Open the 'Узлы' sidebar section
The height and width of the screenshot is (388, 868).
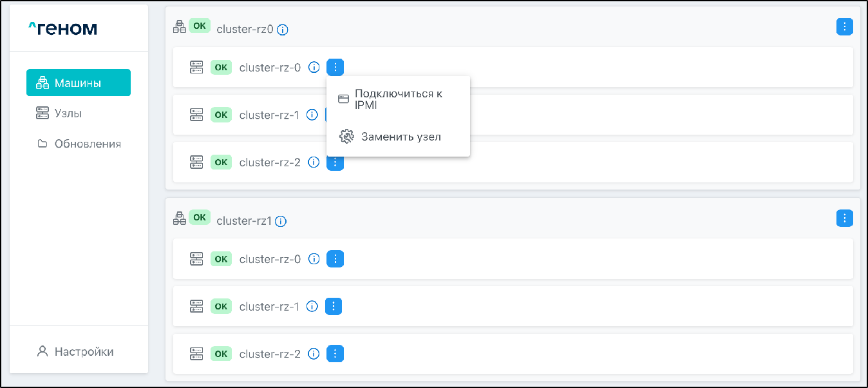[x=68, y=113]
